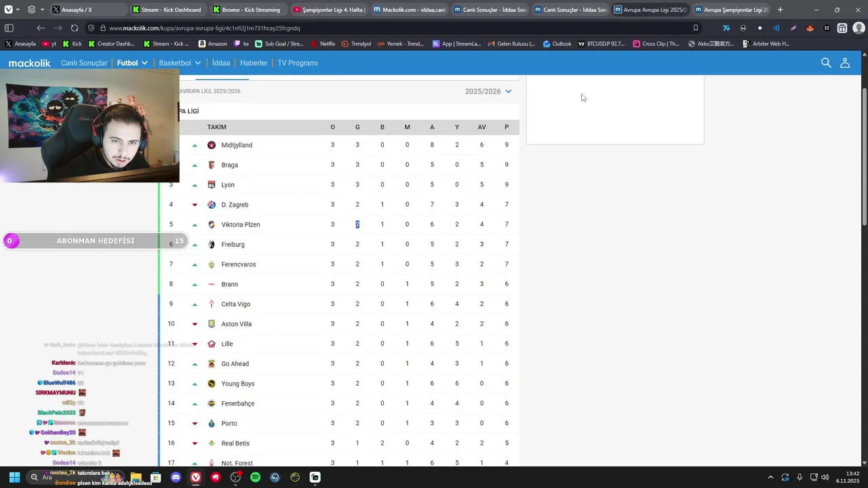Click the mackolik logo
The image size is (868, 488).
29,62
